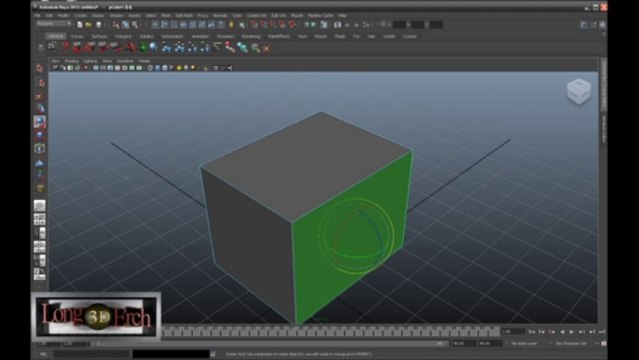The height and width of the screenshot is (360, 639).
Task: Switch to the Dynamics shelf tab
Action: [x=225, y=36]
